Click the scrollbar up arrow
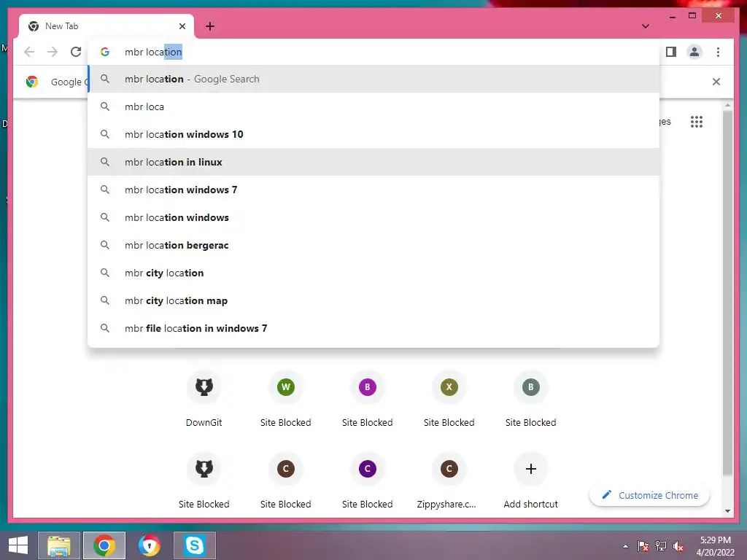This screenshot has width=747, height=560. (727, 105)
